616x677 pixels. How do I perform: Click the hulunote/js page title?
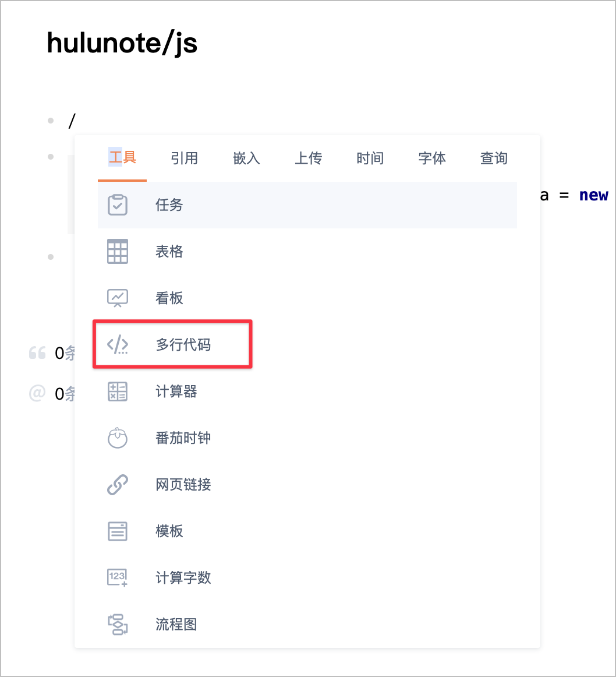pyautogui.click(x=122, y=43)
